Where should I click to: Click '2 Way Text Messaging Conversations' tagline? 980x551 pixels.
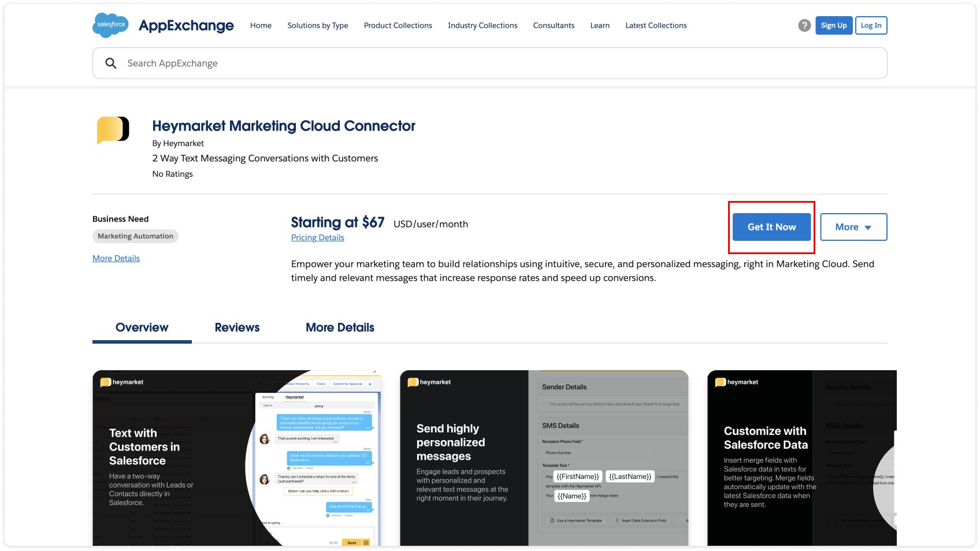click(265, 158)
